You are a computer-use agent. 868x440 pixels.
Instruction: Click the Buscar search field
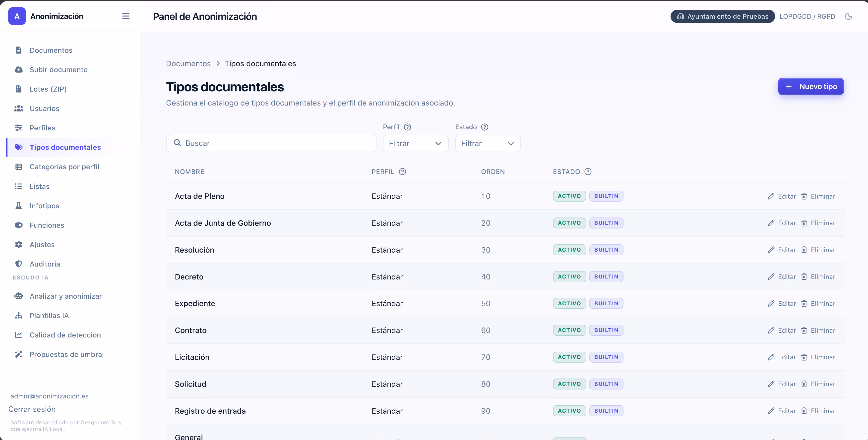coord(271,143)
